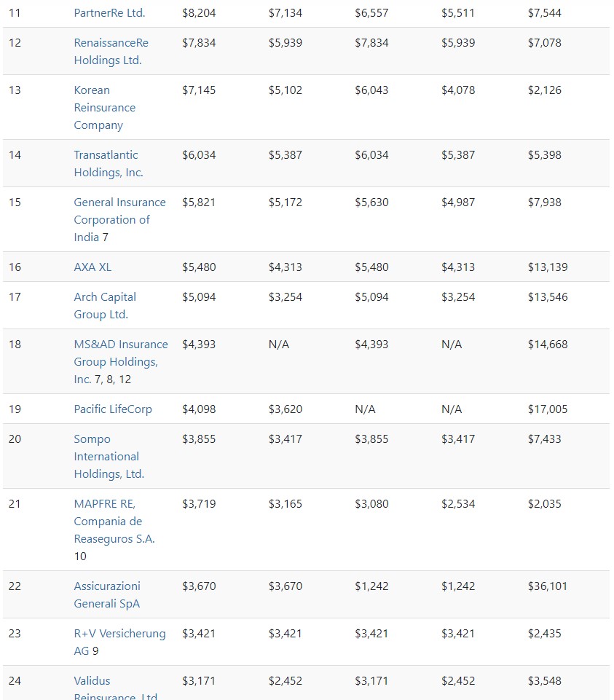The image size is (614, 700).
Task: Click the $17,005 value for Pacific LifeCorp
Action: click(547, 409)
